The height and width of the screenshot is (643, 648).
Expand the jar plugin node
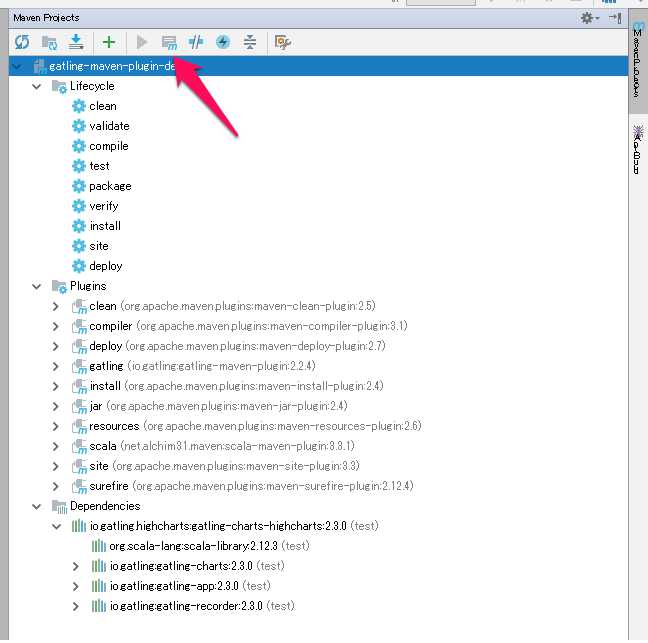pos(56,406)
